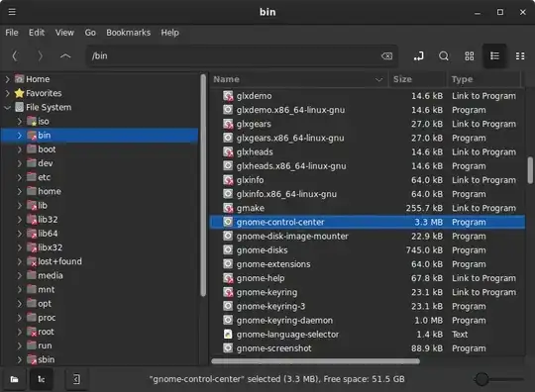Viewport: 535px width, 392px height.
Task: Expand the etc folder node
Action: [20, 177]
